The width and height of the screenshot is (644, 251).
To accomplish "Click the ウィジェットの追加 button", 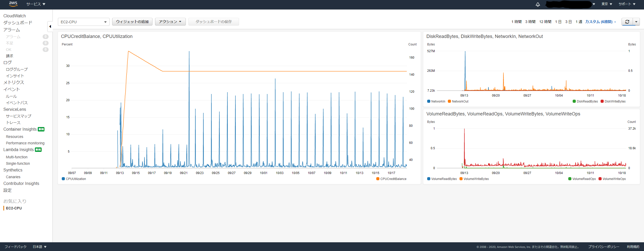I will click(x=132, y=22).
